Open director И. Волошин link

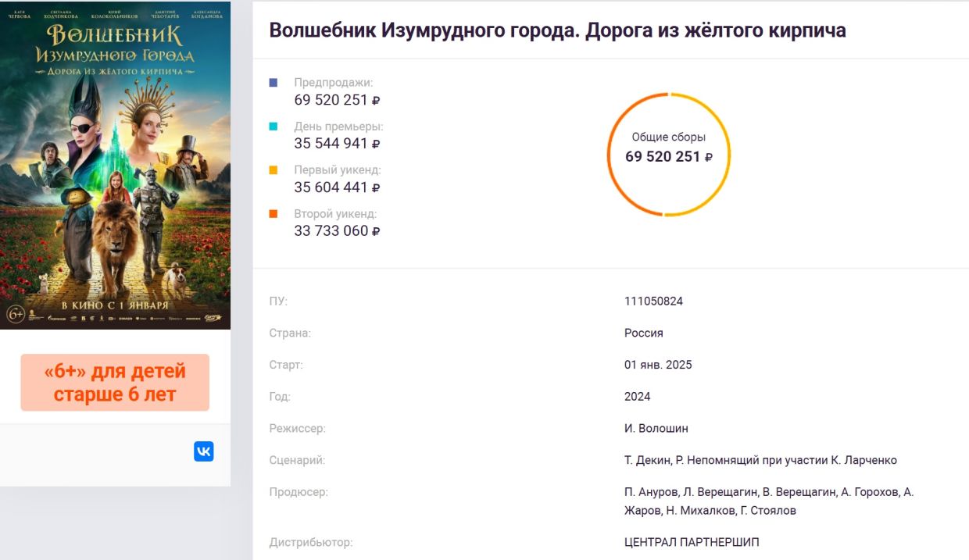tap(656, 428)
